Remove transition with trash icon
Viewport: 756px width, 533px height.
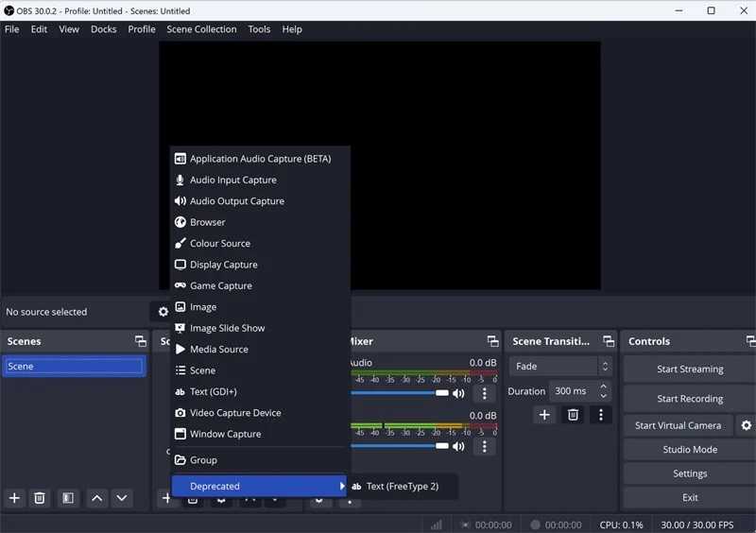point(573,415)
